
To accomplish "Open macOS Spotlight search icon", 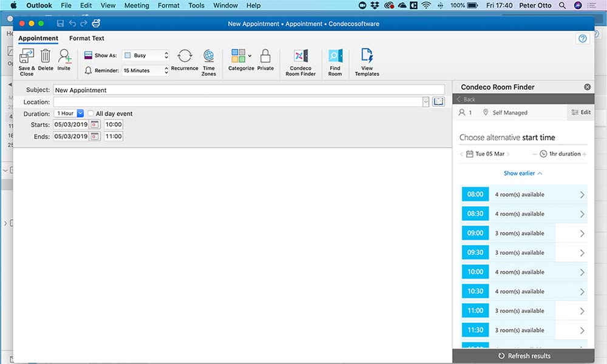I will pyautogui.click(x=563, y=5).
